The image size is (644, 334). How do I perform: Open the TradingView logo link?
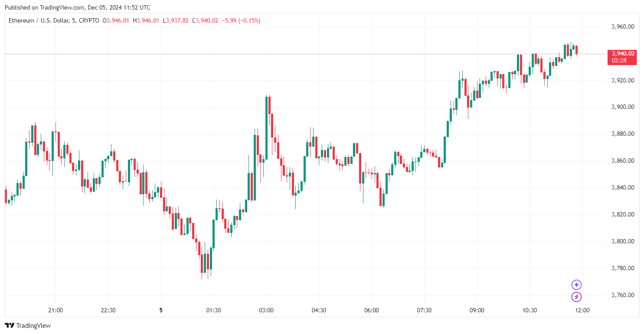[x=28, y=325]
